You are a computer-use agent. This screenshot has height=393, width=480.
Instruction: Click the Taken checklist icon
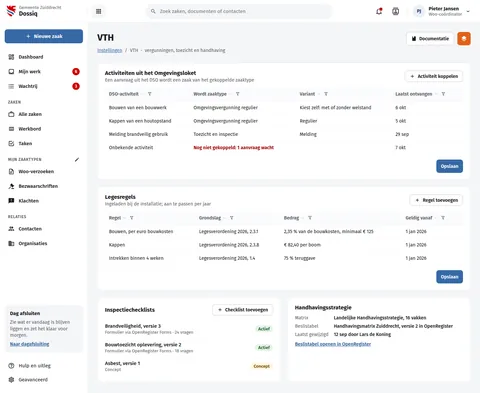pyautogui.click(x=11, y=144)
